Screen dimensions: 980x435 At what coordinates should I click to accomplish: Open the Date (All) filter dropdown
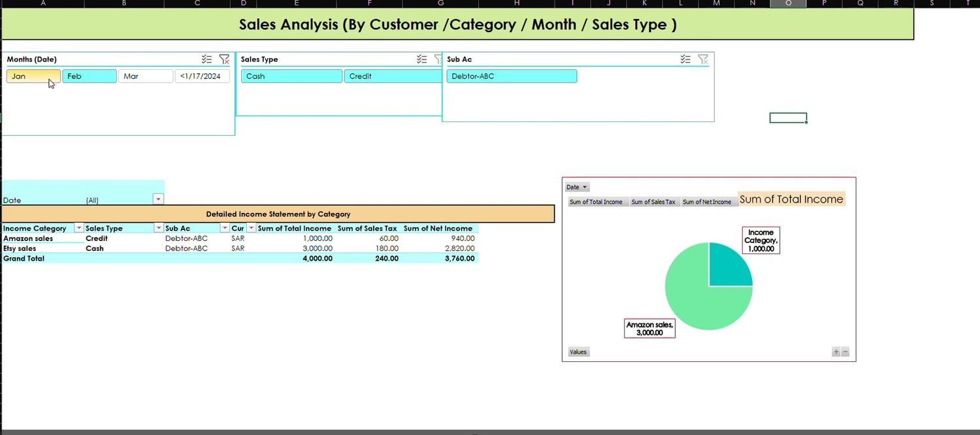click(x=158, y=200)
